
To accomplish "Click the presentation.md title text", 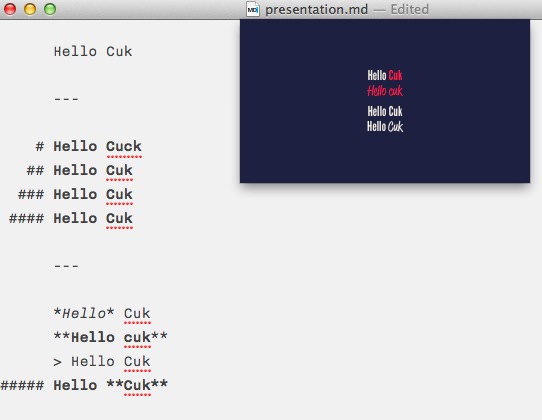I will click(x=316, y=9).
